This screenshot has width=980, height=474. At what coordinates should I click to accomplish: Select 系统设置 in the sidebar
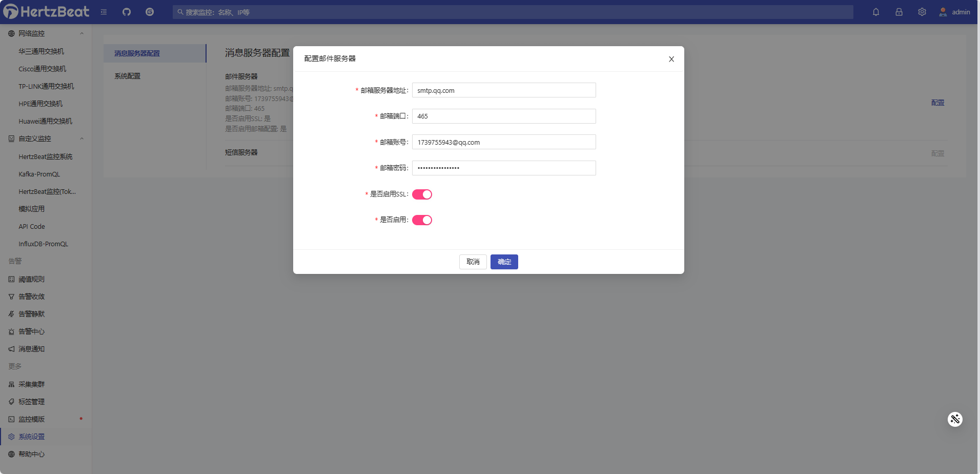(32, 436)
